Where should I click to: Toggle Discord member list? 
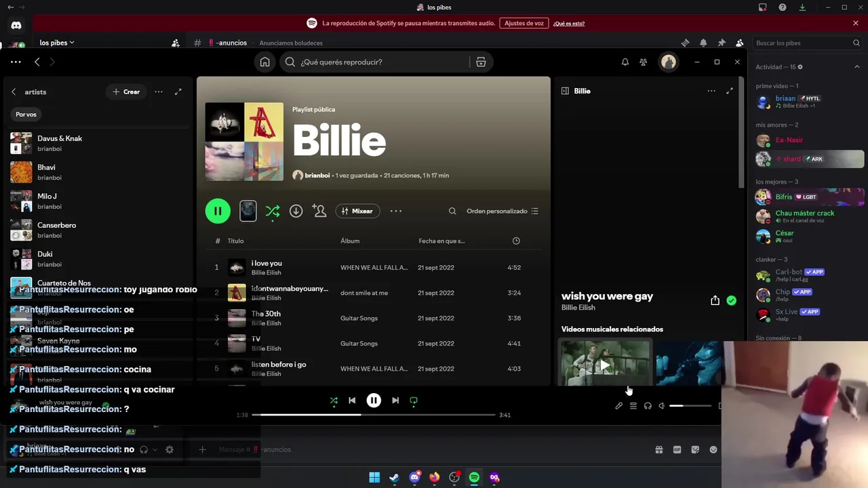[x=740, y=43]
